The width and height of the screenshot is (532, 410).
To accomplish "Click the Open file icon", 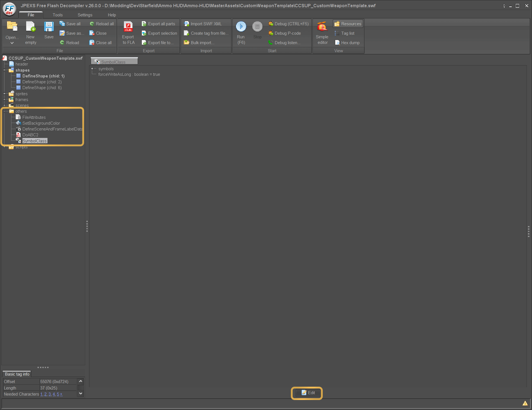I will (12, 27).
